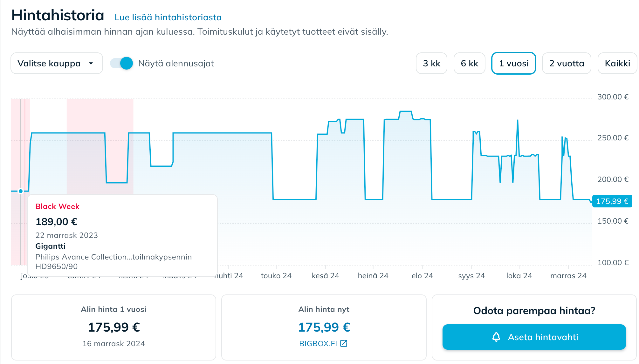Show Kaikki price history range
Viewport: 639px width, 364px height.
[617, 64]
